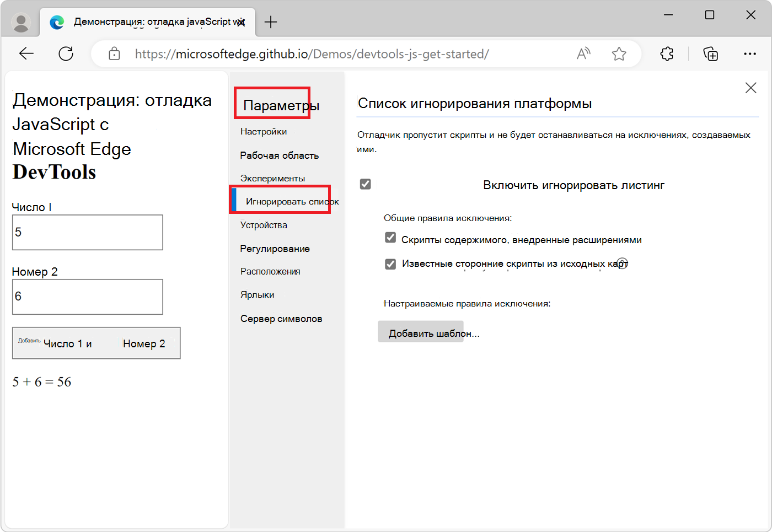Open the Эксперименты section
This screenshot has height=532, width=772.
272,179
